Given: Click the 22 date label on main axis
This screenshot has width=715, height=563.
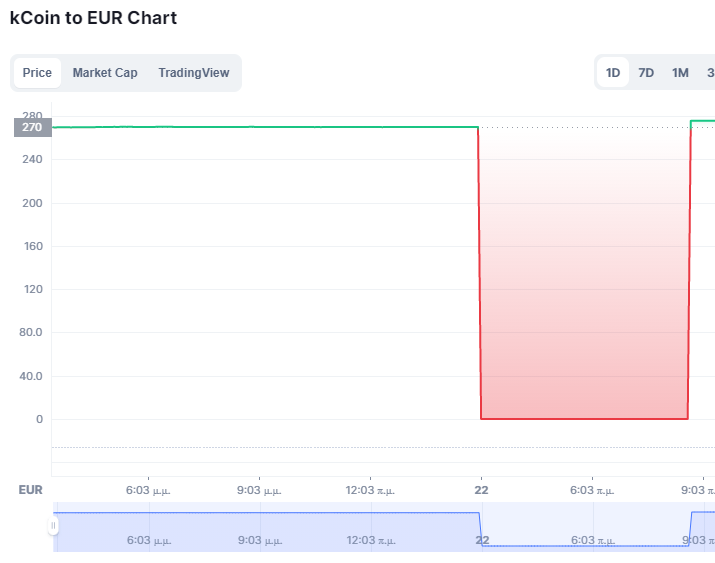Looking at the screenshot, I should [x=481, y=491].
